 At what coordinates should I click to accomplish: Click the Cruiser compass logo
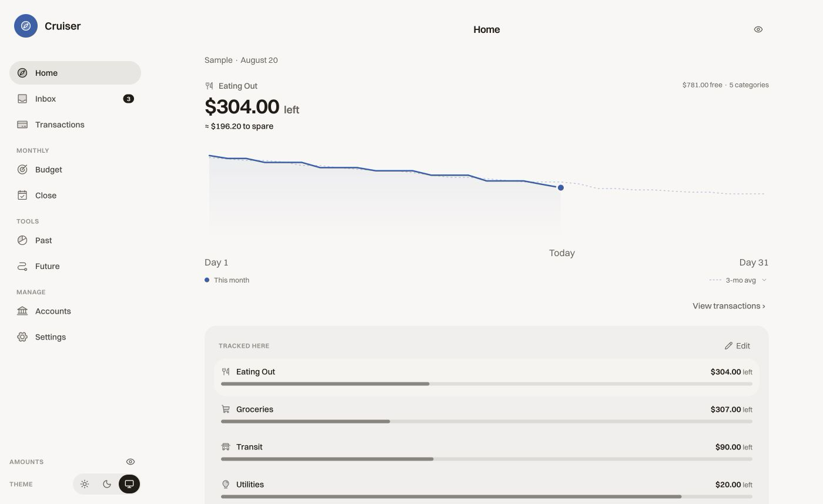tap(26, 26)
